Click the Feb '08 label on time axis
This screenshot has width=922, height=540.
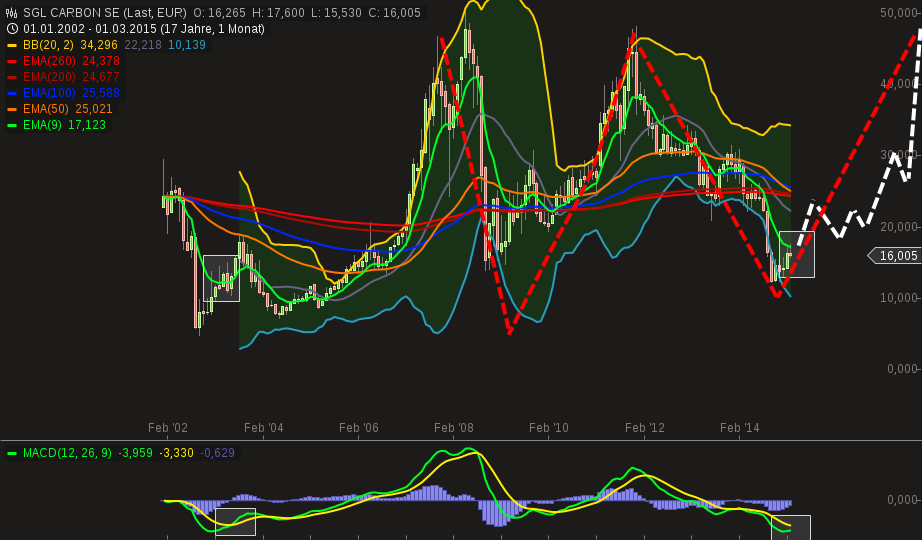454,428
